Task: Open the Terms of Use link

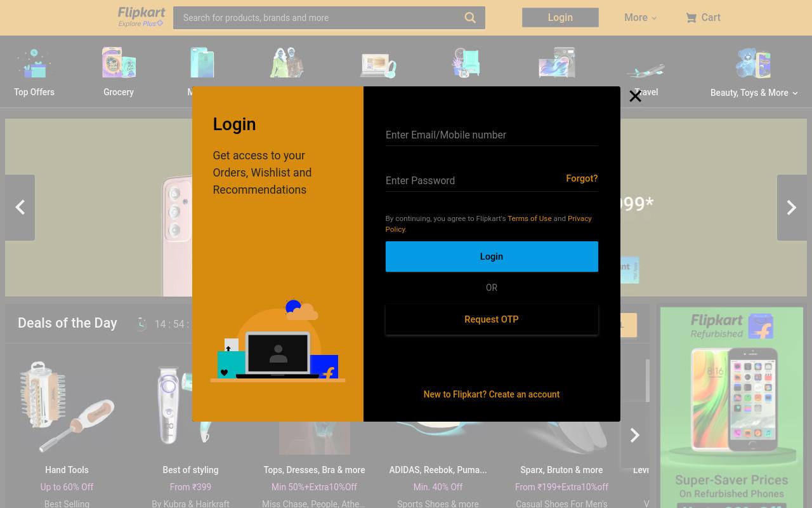Action: (529, 218)
